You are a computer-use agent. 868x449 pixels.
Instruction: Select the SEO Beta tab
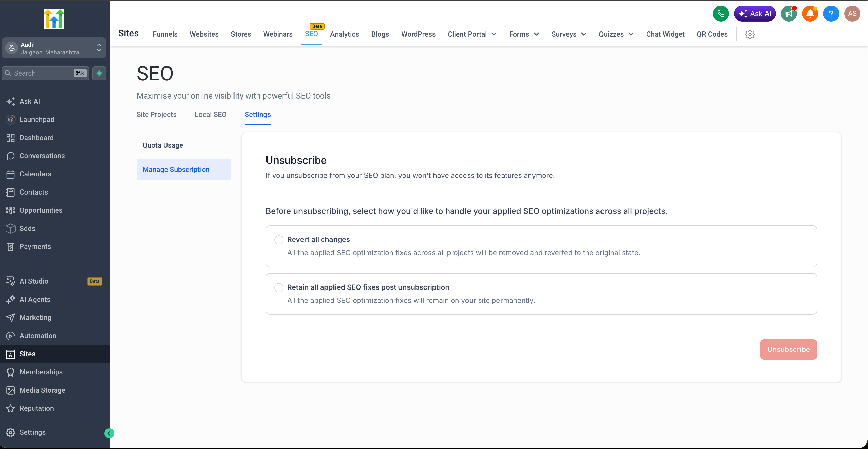coord(311,34)
